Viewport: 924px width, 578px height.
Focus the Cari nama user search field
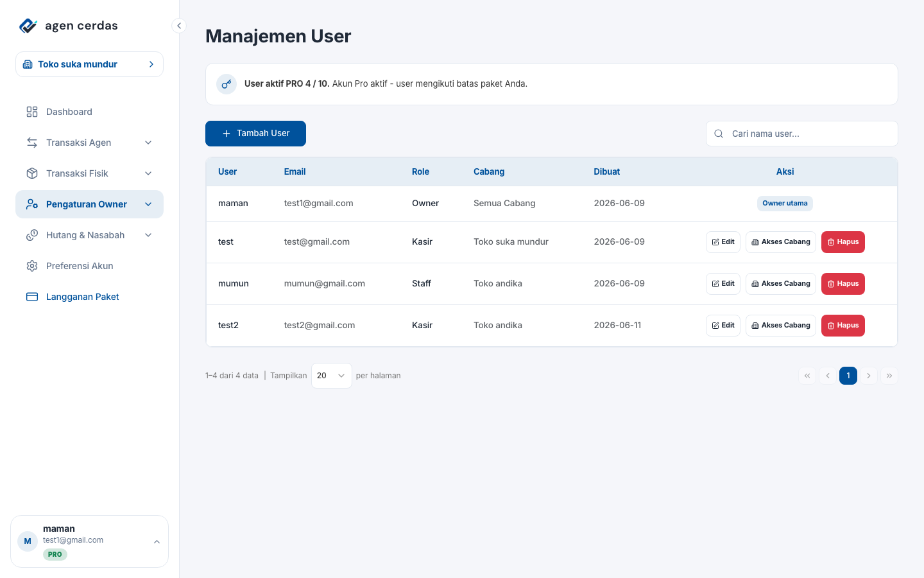802,134
